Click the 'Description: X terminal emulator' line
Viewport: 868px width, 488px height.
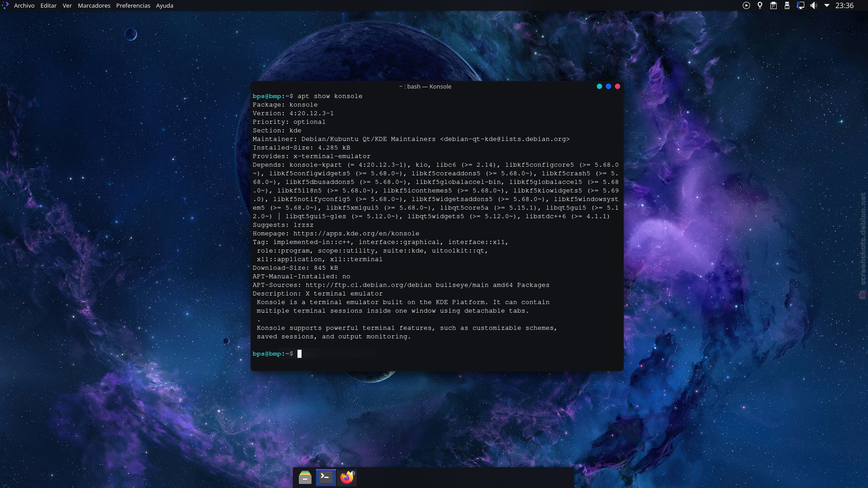[317, 294]
